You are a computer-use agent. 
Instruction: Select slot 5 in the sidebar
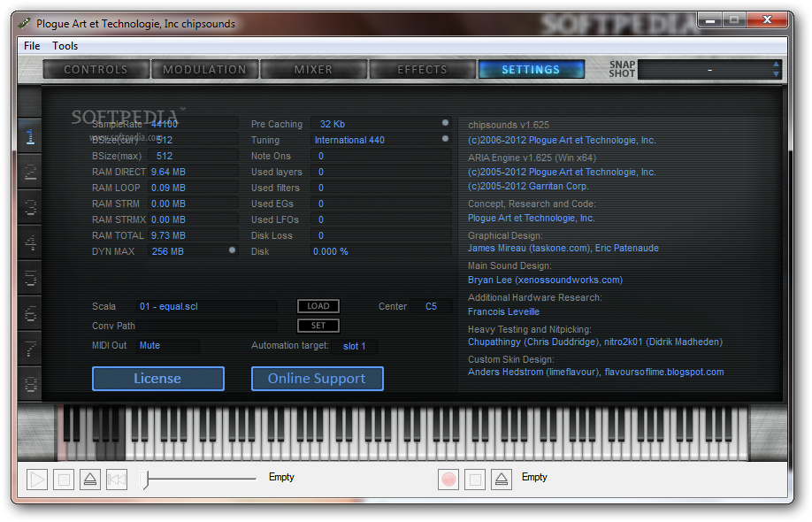click(30, 278)
